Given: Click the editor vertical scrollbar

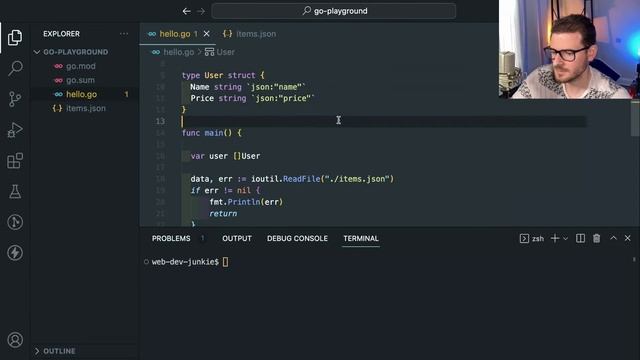Looking at the screenshot, I should click(x=635, y=118).
